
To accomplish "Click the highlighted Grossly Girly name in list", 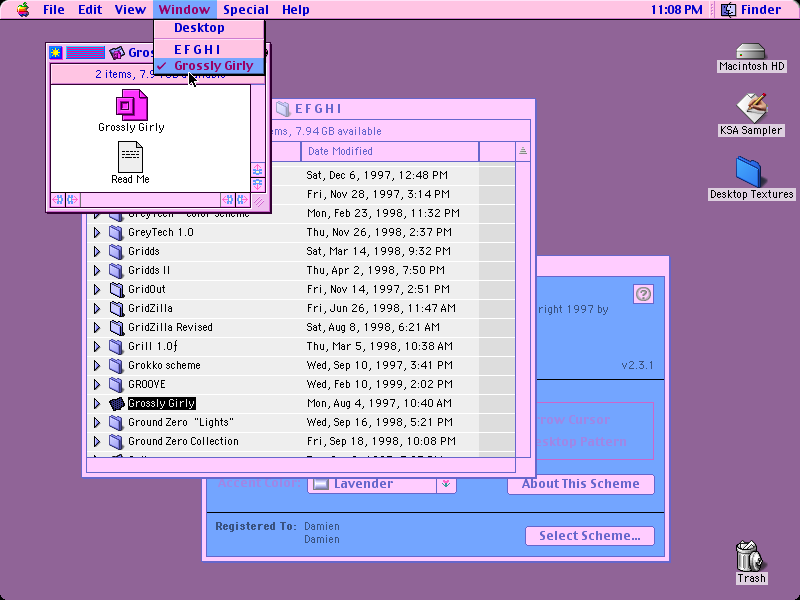I will point(162,404).
